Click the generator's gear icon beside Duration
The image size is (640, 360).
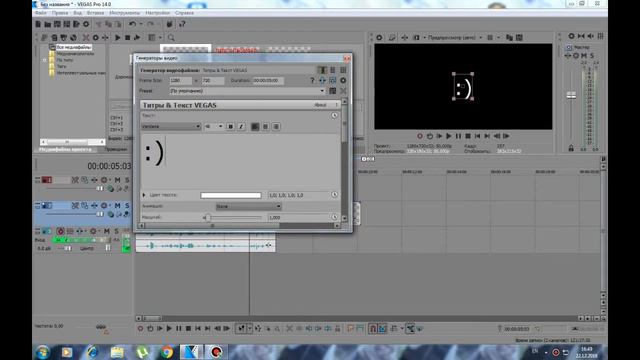pyautogui.click(x=343, y=80)
